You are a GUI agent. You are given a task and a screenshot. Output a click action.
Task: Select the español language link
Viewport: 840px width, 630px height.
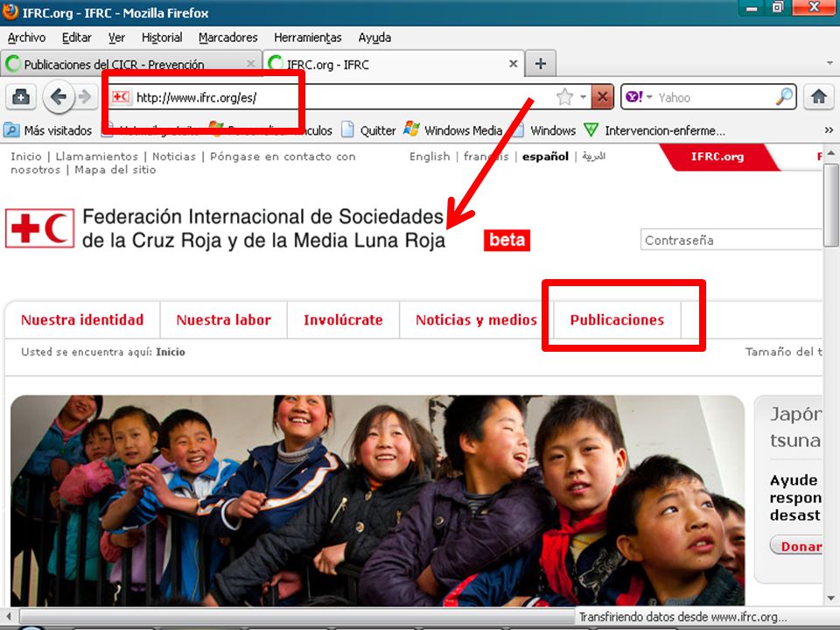pos(545,157)
